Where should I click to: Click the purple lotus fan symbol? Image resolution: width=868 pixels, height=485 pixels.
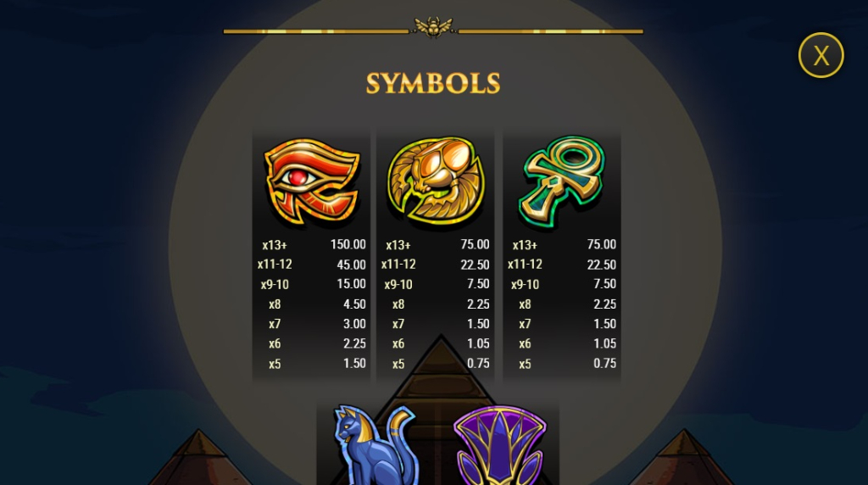[x=499, y=446]
